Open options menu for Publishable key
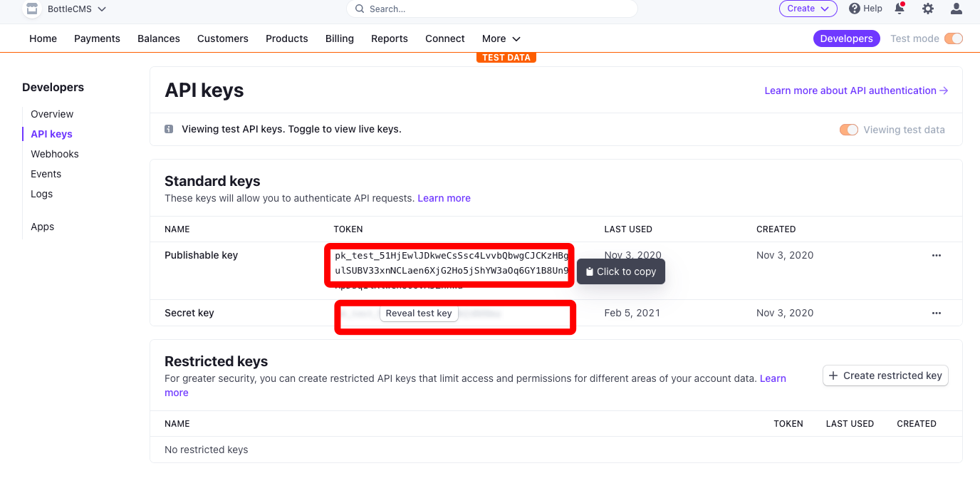The height and width of the screenshot is (503, 980). (x=936, y=255)
